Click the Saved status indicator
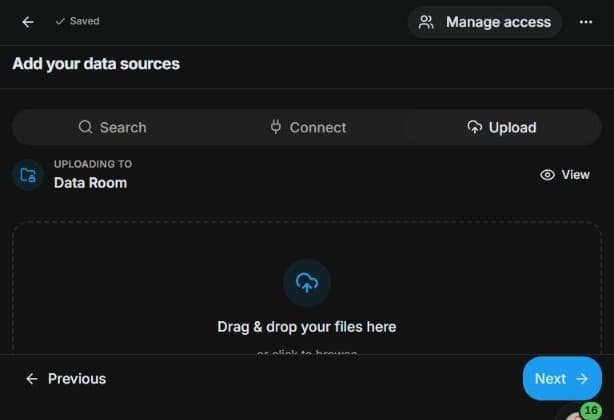 coord(78,21)
